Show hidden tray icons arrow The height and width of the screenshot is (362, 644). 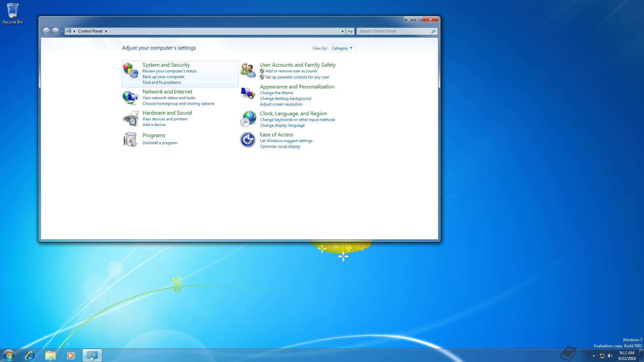coord(594,356)
